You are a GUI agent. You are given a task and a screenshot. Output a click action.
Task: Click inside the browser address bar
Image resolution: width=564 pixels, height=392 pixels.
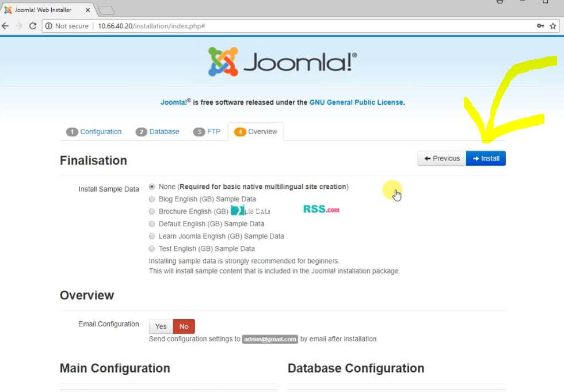230,26
